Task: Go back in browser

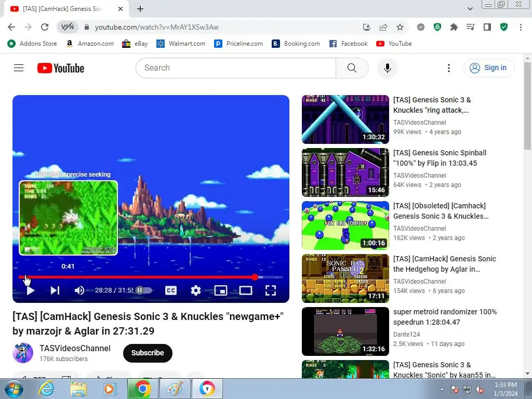Action: click(11, 27)
